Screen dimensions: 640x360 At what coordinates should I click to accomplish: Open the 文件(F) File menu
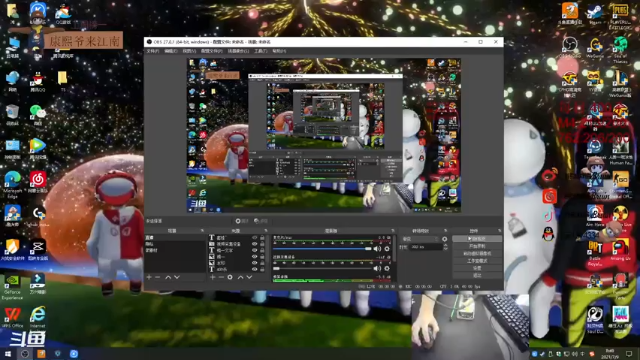coord(153,51)
